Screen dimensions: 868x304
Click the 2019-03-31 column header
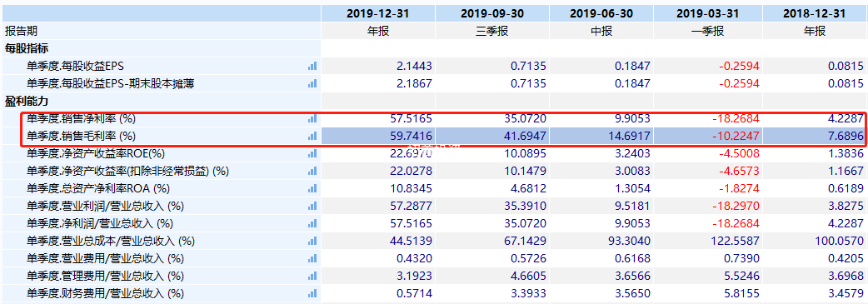click(707, 14)
